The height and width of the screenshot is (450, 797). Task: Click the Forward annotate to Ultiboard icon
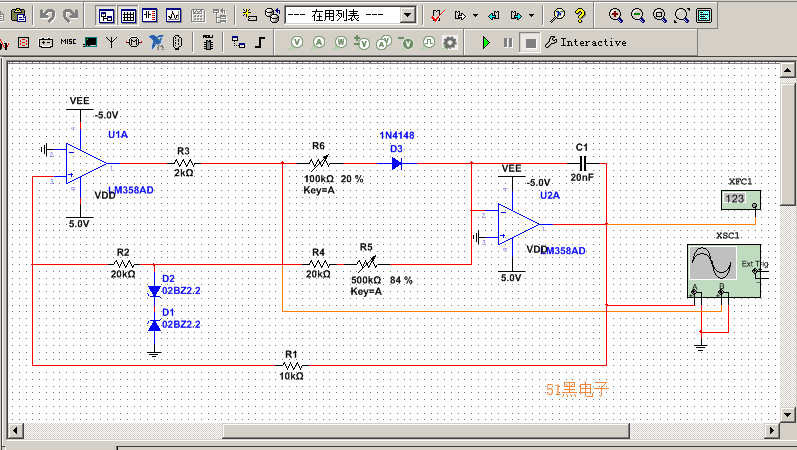[x=517, y=16]
